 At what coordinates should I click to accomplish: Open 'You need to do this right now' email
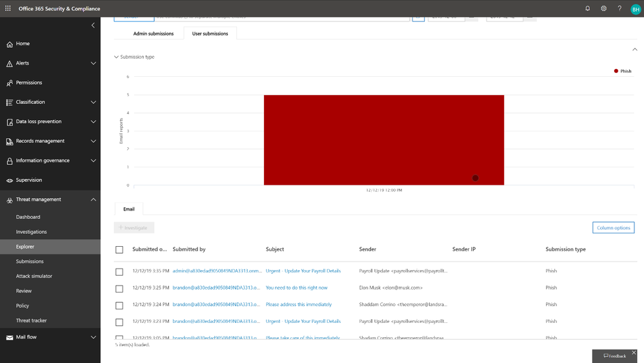(x=297, y=288)
